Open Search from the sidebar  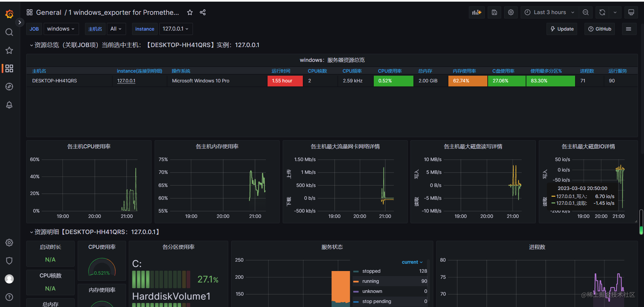tap(9, 32)
